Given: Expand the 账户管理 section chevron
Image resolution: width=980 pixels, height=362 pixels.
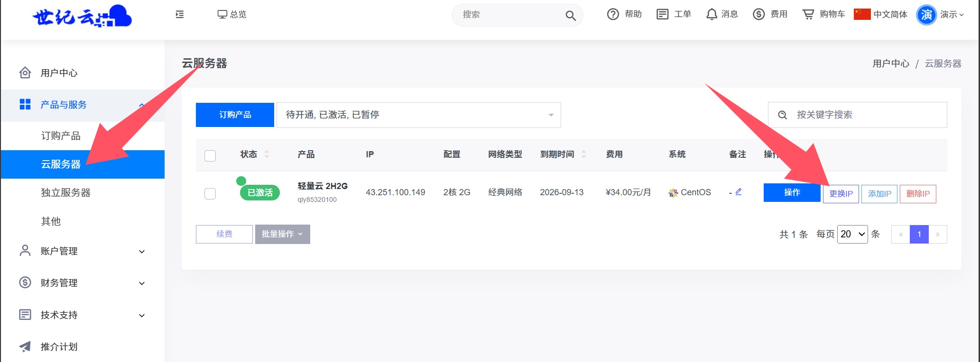Looking at the screenshot, I should click(x=141, y=252).
